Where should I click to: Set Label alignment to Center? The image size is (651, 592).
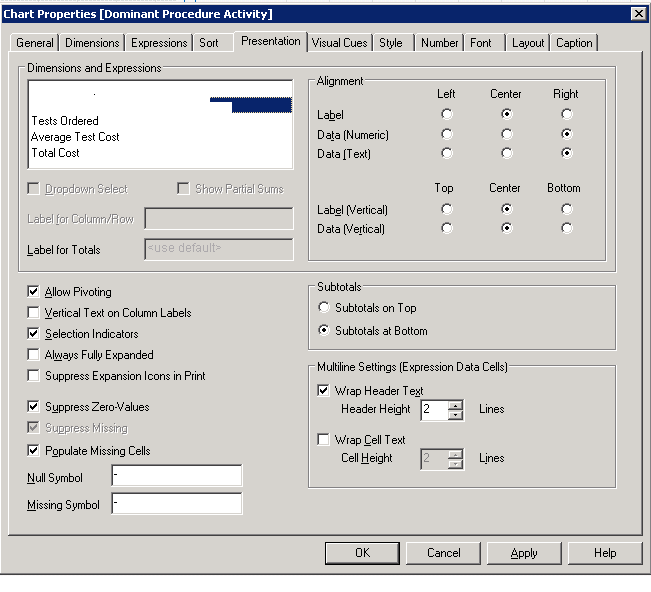(507, 114)
